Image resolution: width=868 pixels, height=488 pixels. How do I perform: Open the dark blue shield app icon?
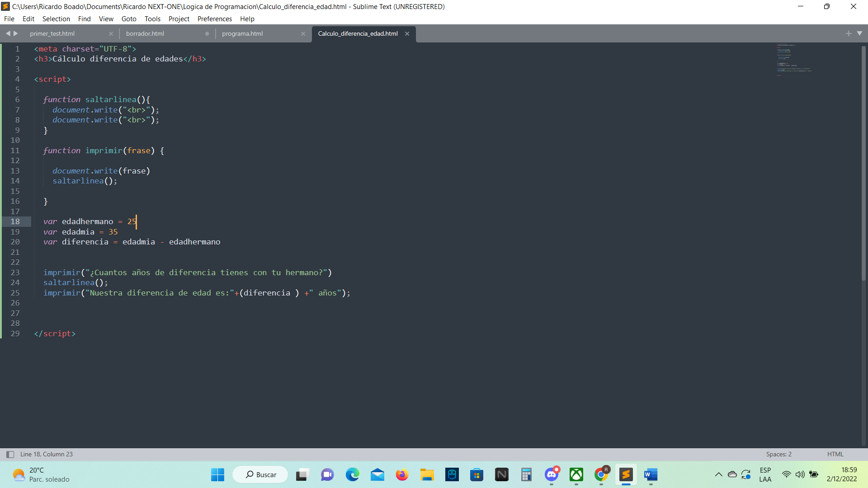(452, 474)
